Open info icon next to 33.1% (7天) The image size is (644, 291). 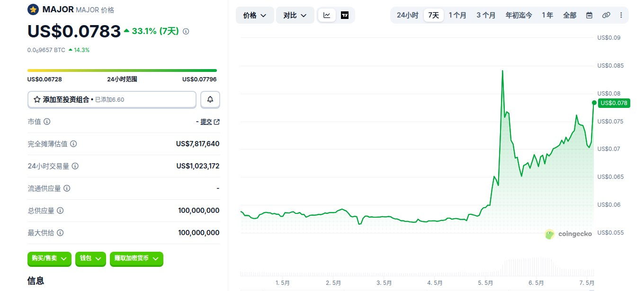click(186, 31)
